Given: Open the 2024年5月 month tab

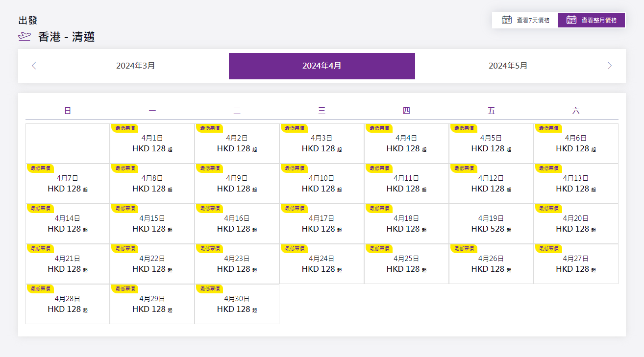Looking at the screenshot, I should point(508,66).
